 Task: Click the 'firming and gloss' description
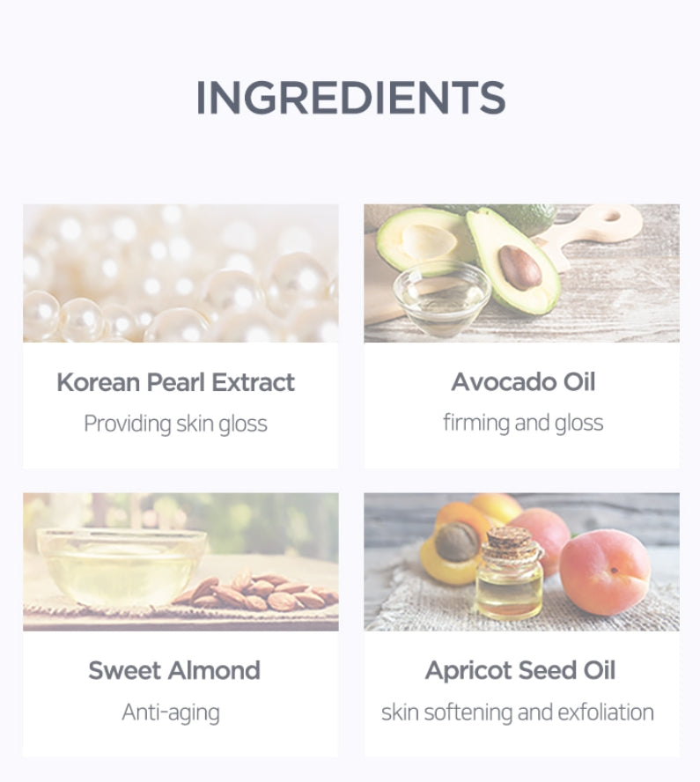[523, 423]
